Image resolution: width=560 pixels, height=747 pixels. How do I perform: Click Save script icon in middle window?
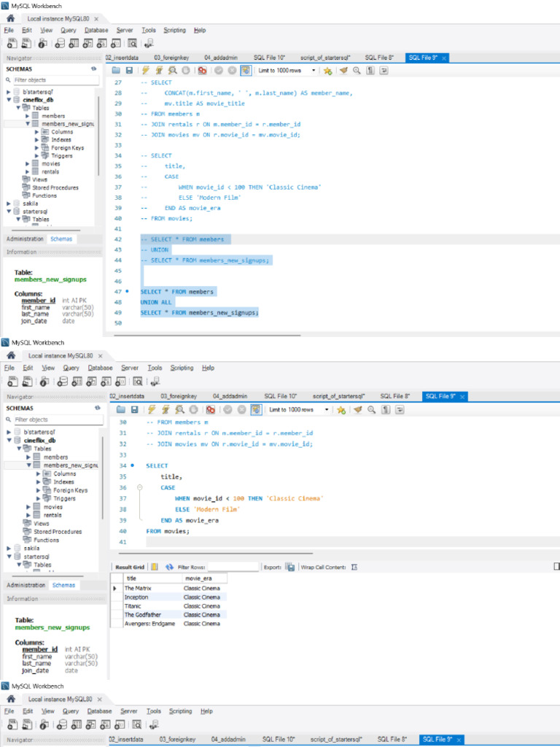(134, 410)
